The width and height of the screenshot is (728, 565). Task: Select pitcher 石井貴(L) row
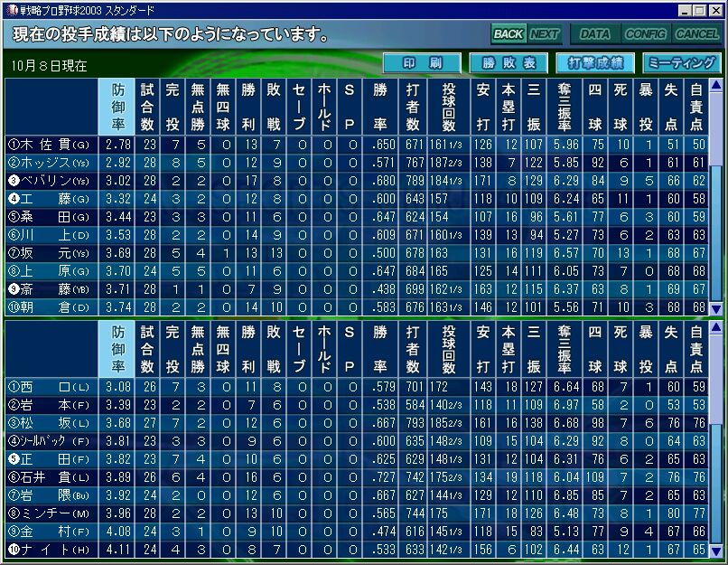tap(357, 477)
